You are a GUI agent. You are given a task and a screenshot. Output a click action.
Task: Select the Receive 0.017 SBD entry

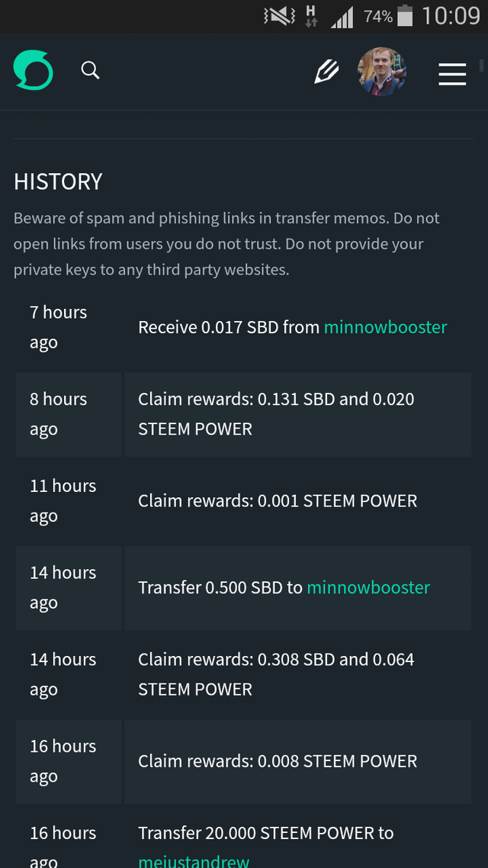click(230, 327)
